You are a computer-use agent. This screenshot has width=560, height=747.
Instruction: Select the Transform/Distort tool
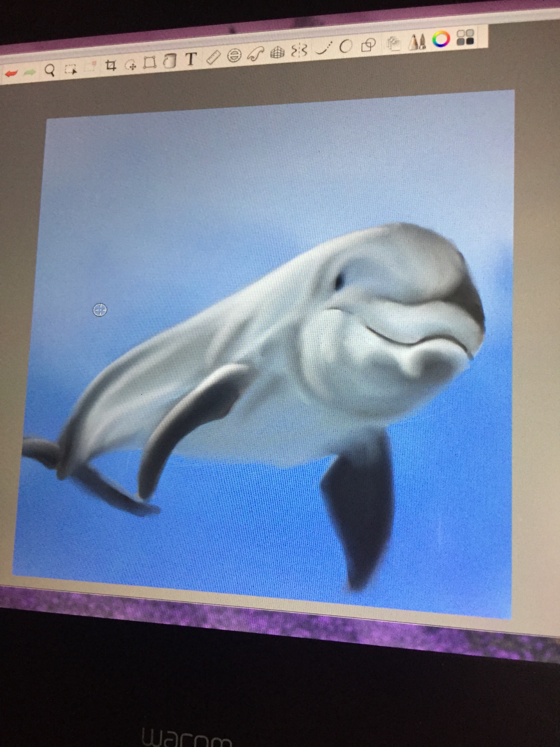click(x=149, y=62)
